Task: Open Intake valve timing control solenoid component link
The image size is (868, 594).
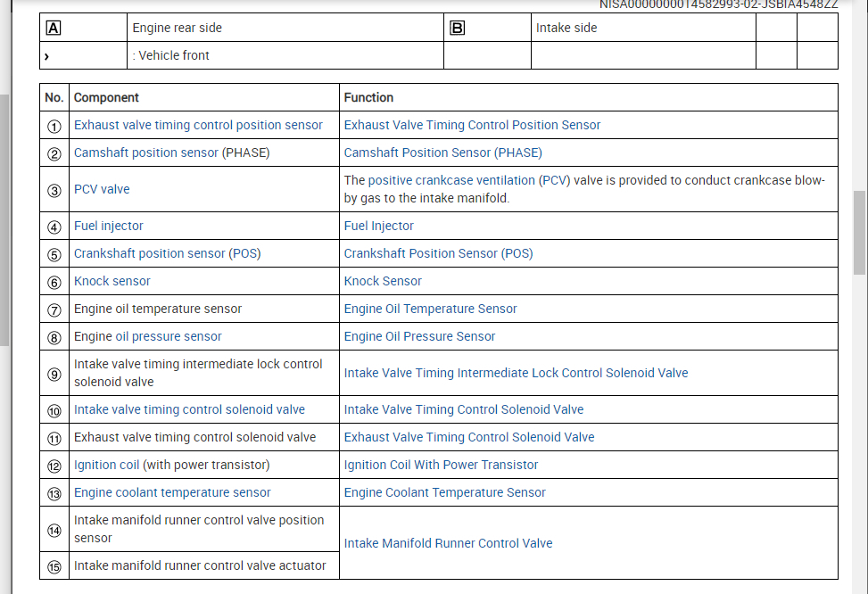Action: 189,409
